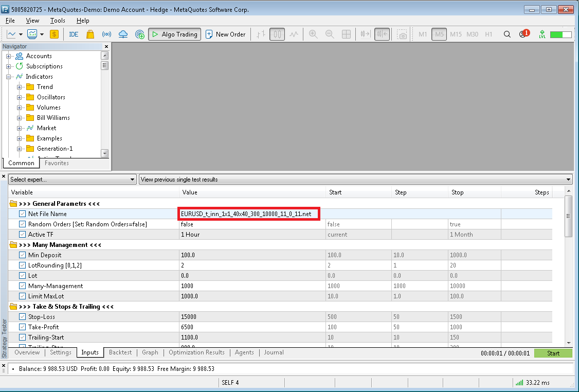Uncheck the Net File Name checkbox
Screen dimensions: 579x392
click(x=22, y=214)
